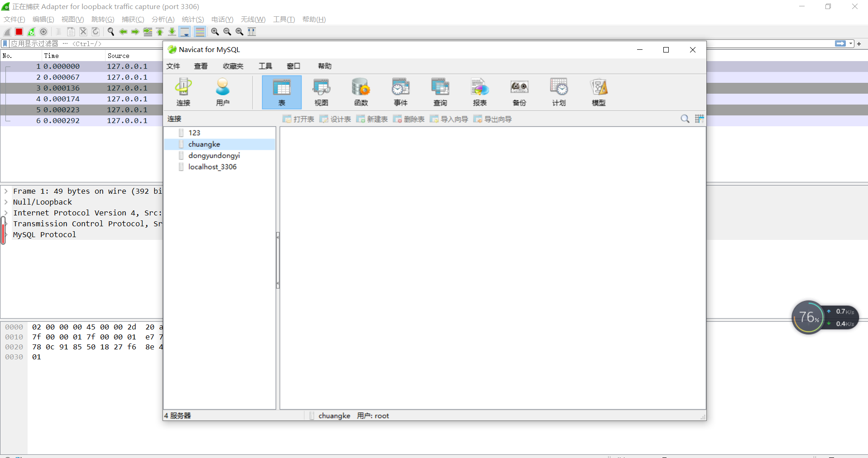Click 导出向导 button in Navicat

coord(493,119)
